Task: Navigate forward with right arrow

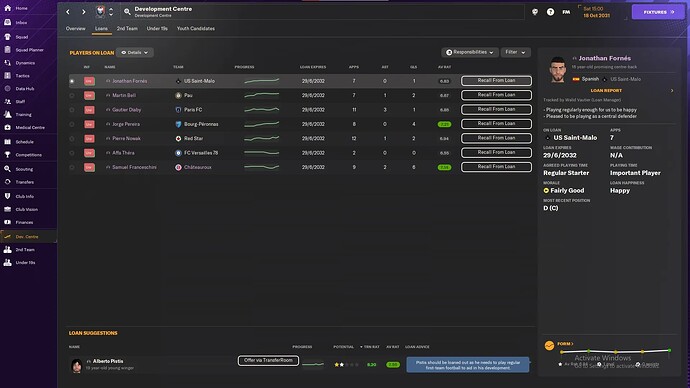Action: click(84, 12)
